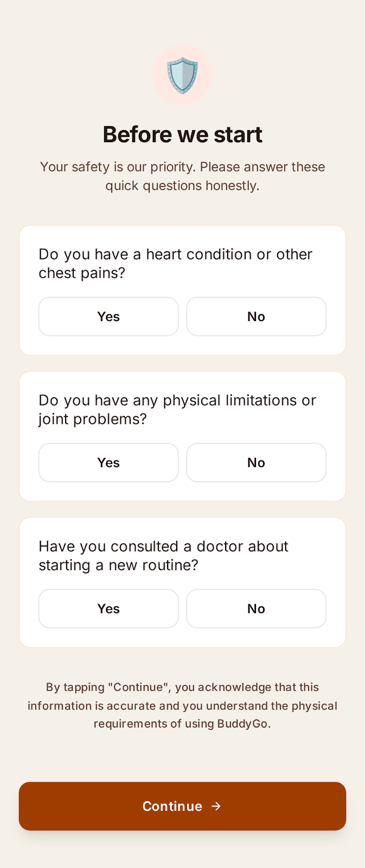
Task: Click the consulted a doctor question text
Action: click(163, 556)
